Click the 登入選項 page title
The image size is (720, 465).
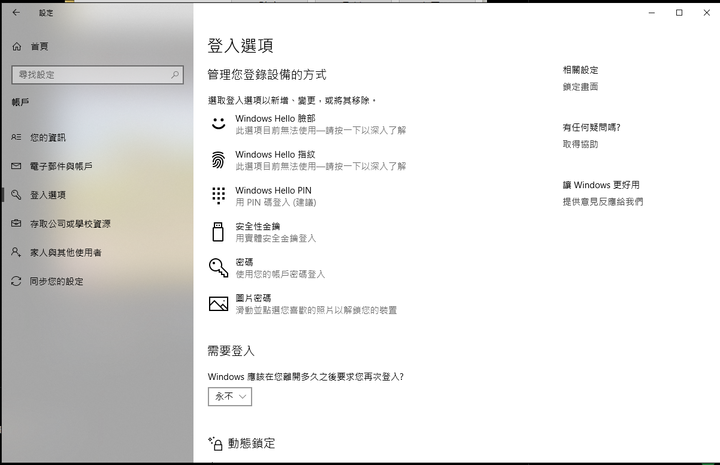pos(240,46)
